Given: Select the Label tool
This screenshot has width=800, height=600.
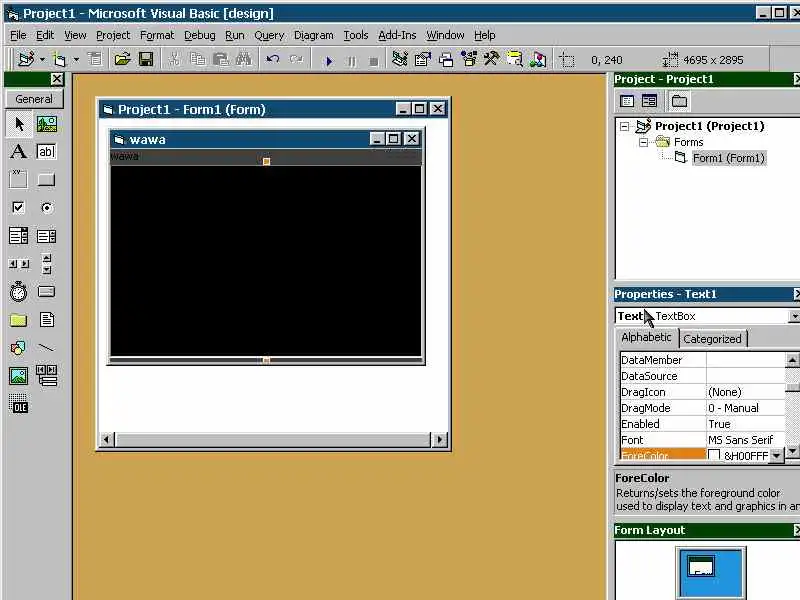Looking at the screenshot, I should (19, 152).
